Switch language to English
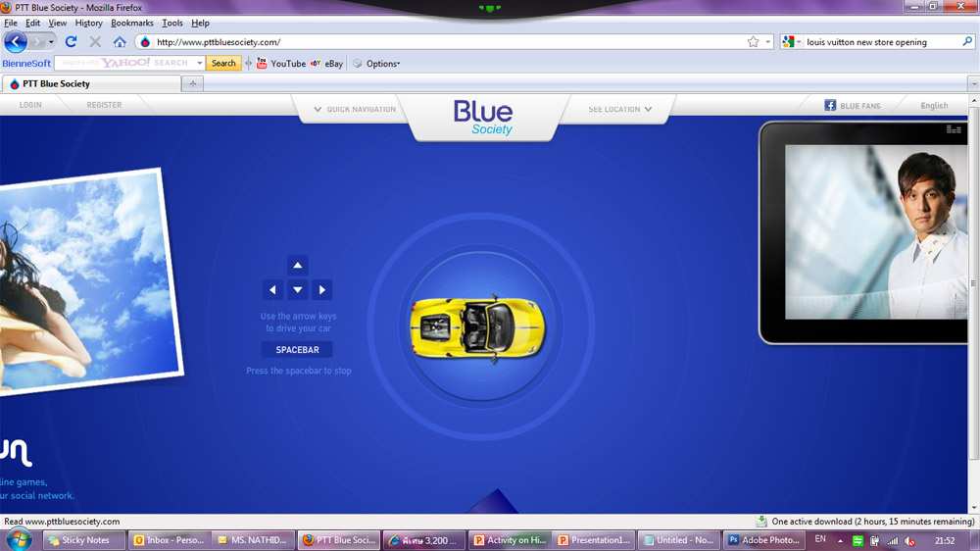The width and height of the screenshot is (980, 551). [934, 106]
